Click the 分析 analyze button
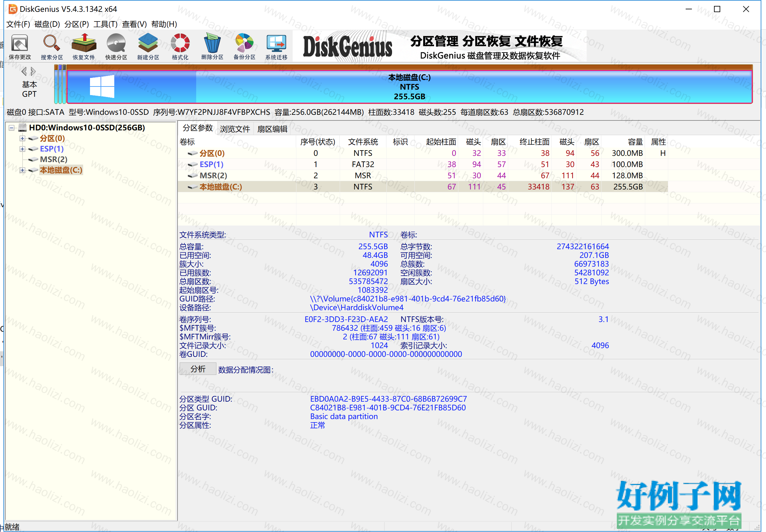The width and height of the screenshot is (766, 532). pyautogui.click(x=198, y=369)
